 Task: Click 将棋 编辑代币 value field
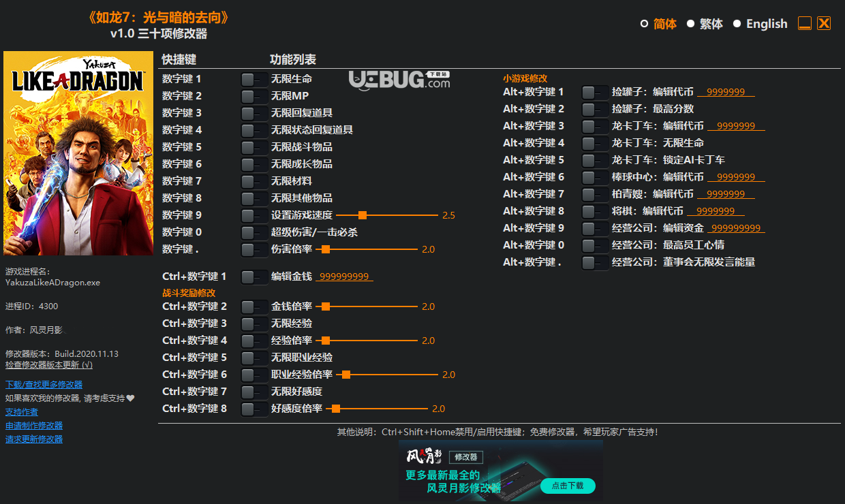pyautogui.click(x=716, y=211)
